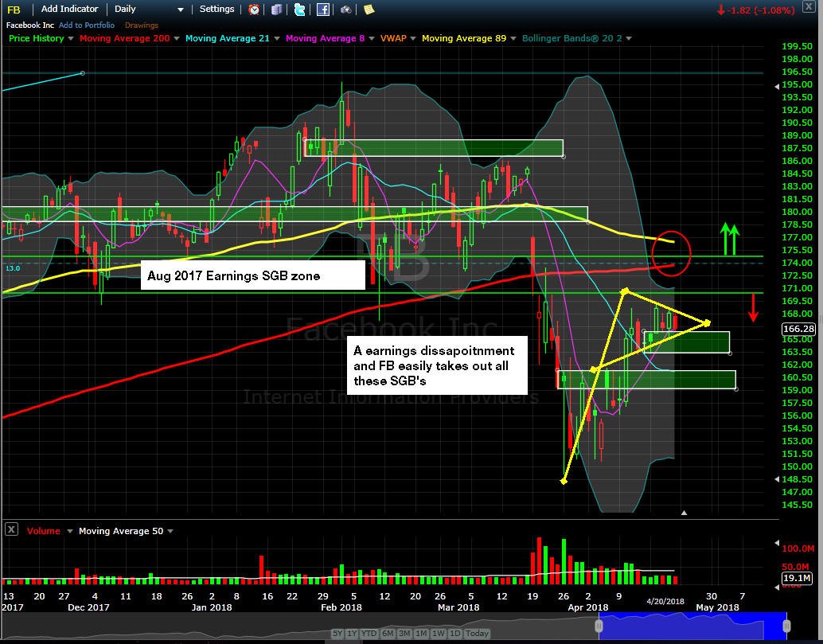Take chart snapshot with camera icon
The height and width of the screenshot is (644, 823).
(346, 10)
